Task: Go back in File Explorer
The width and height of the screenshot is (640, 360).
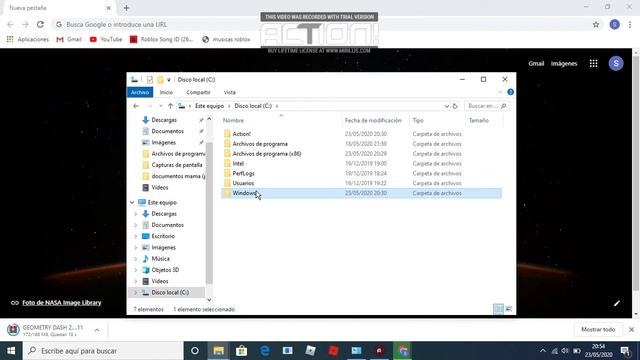Action: point(136,106)
